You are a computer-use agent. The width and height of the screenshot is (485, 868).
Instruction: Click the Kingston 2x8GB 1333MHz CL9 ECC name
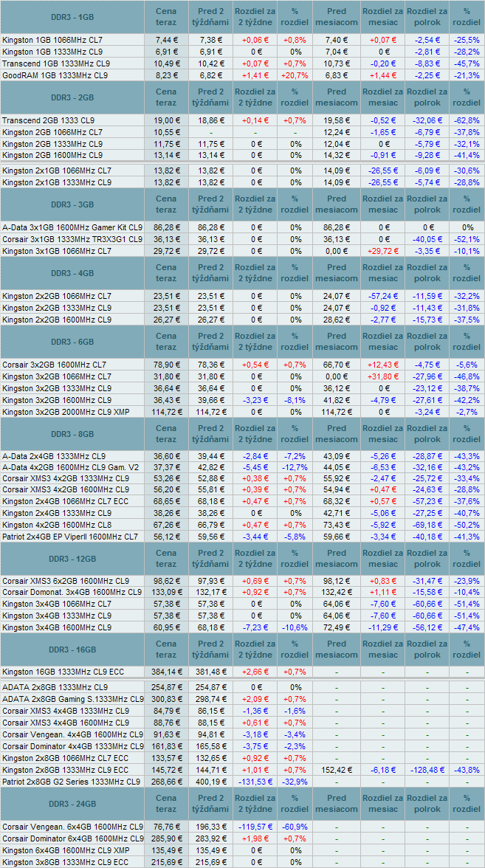click(65, 770)
